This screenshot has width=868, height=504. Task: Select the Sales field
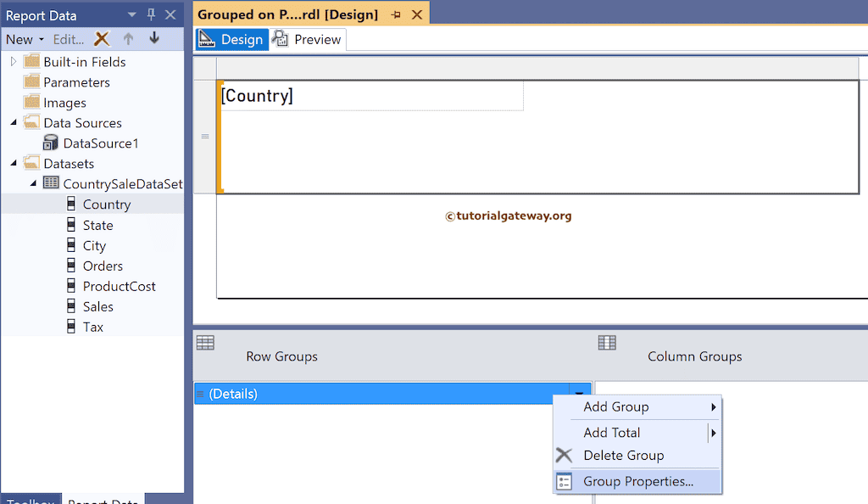(98, 307)
